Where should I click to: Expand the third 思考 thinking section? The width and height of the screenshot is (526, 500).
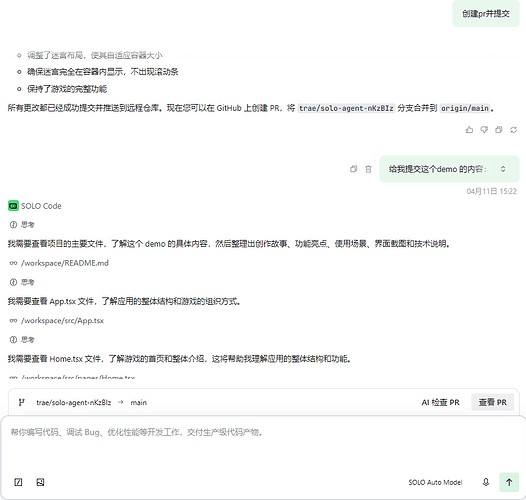(x=22, y=340)
